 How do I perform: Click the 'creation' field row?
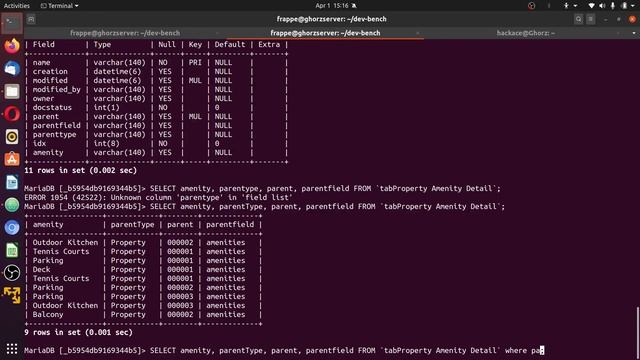click(156, 71)
